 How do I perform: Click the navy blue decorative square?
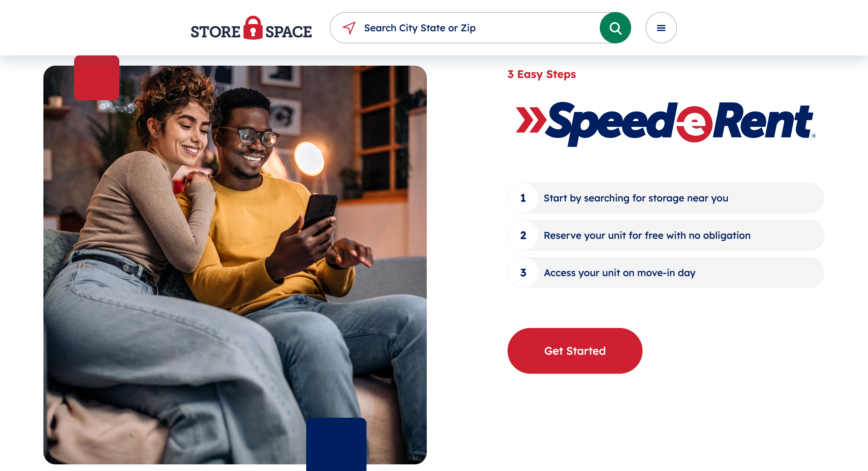click(336, 444)
